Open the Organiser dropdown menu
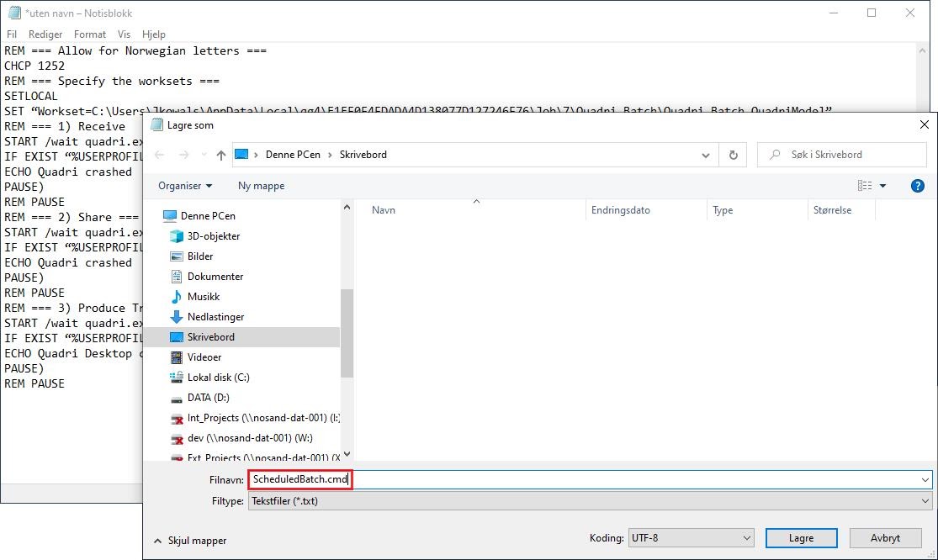The image size is (938, 560). pos(185,186)
